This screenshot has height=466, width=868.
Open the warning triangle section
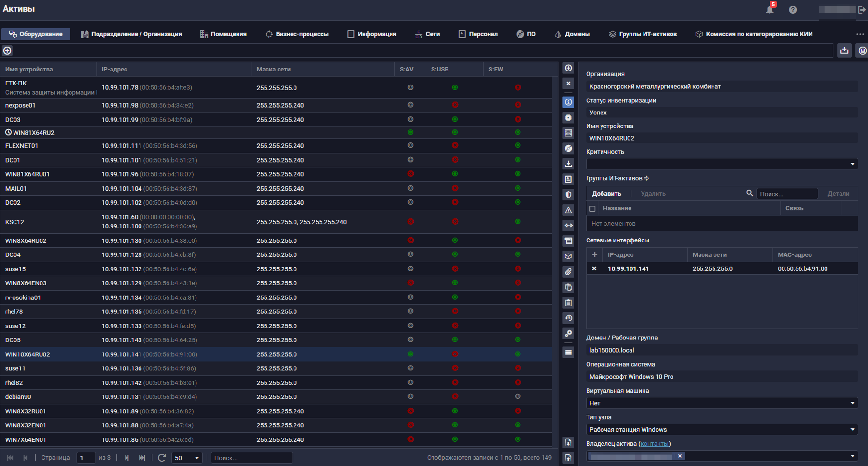568,210
